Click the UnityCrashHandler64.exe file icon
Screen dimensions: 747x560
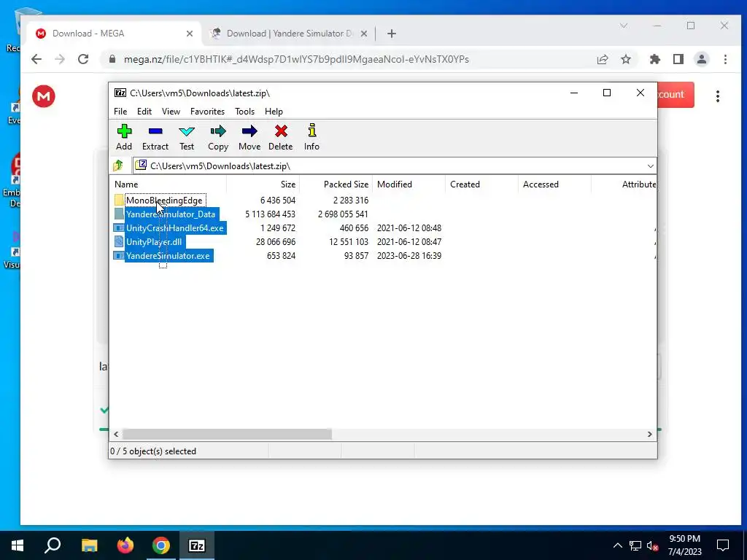pos(119,227)
